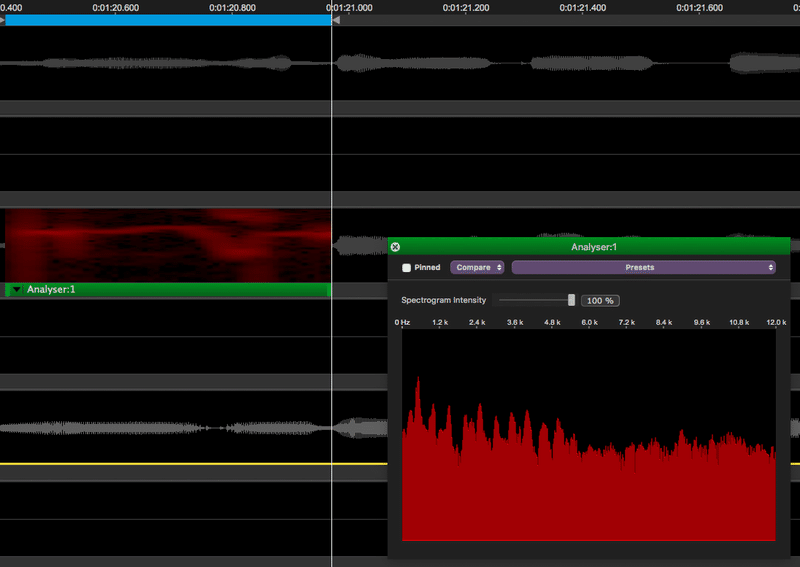
Task: Open the Compare dropdown
Action: click(x=477, y=267)
